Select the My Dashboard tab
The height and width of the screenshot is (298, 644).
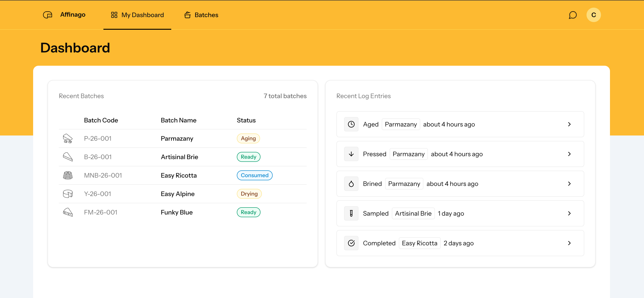coord(137,15)
